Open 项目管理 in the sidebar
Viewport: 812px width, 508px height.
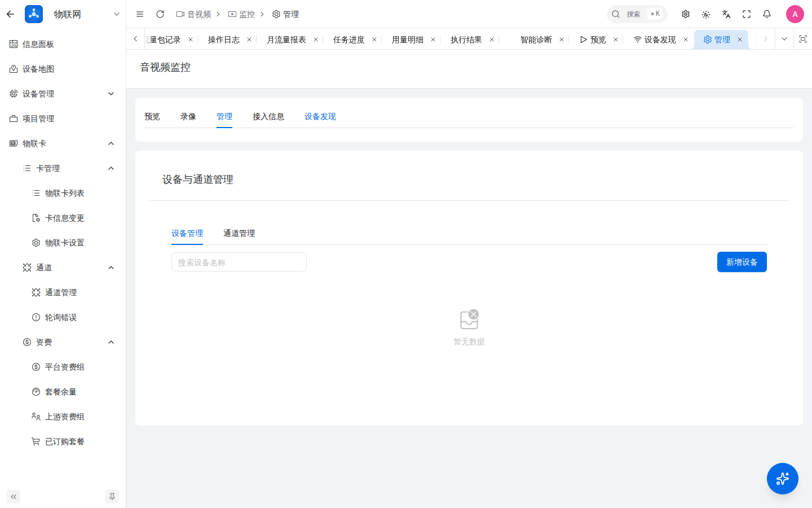pyautogui.click(x=63, y=119)
